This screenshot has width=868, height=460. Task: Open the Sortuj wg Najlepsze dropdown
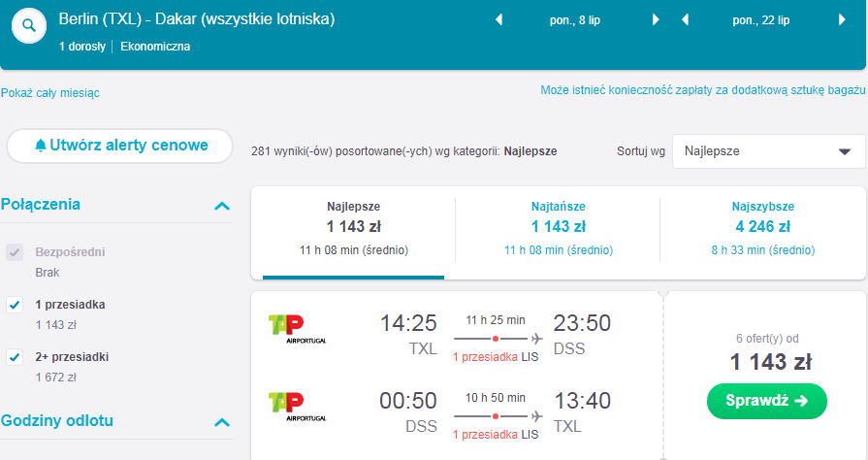[768, 151]
